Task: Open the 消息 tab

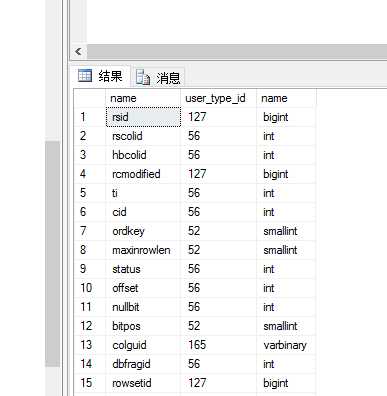Action: tap(158, 77)
